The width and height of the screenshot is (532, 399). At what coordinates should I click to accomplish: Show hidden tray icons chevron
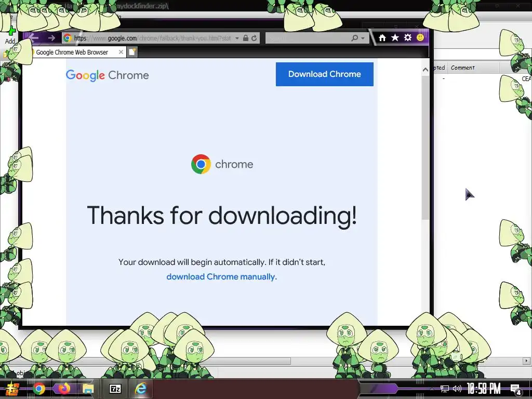click(x=432, y=389)
